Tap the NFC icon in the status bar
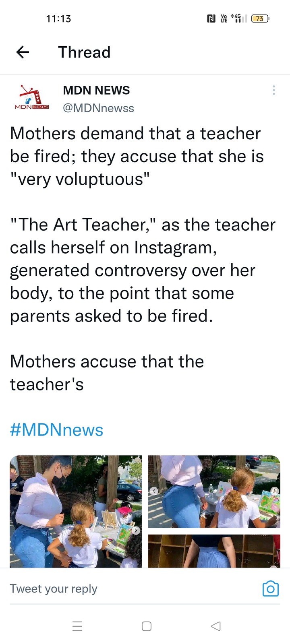 211,19
